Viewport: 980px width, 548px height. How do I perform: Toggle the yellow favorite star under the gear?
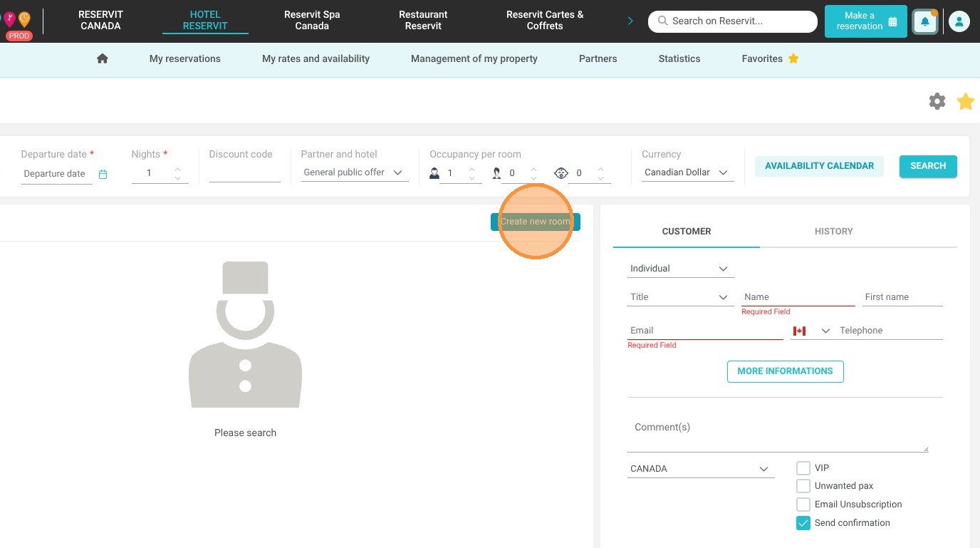click(966, 101)
